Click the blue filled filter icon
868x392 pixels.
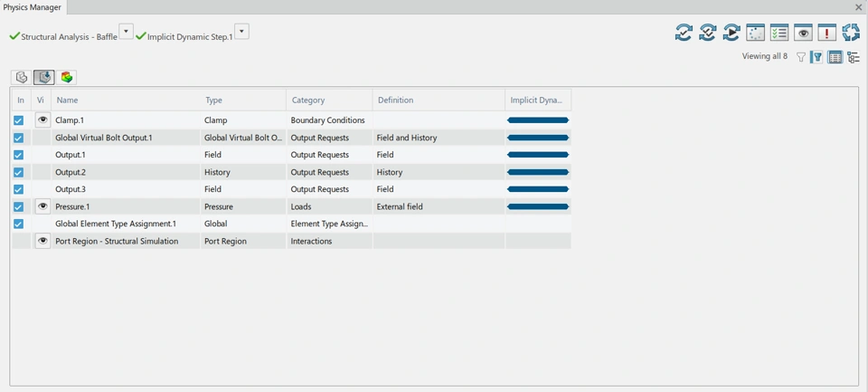816,57
